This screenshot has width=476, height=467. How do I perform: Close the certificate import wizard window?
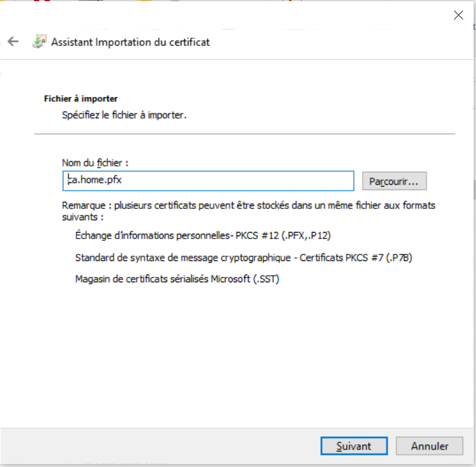coord(458,15)
